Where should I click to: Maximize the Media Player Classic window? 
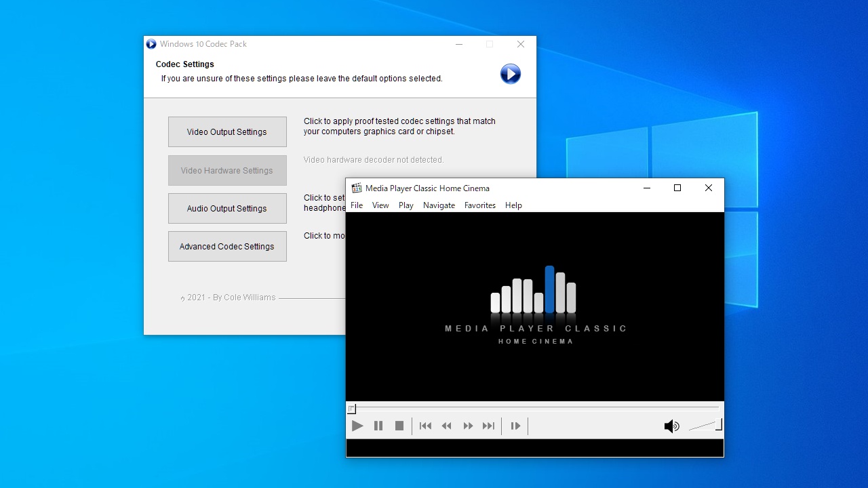[x=677, y=188]
